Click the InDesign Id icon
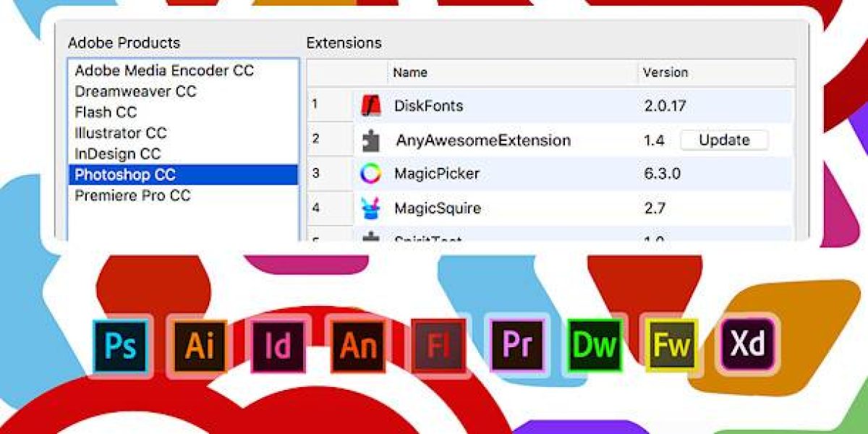 click(278, 346)
